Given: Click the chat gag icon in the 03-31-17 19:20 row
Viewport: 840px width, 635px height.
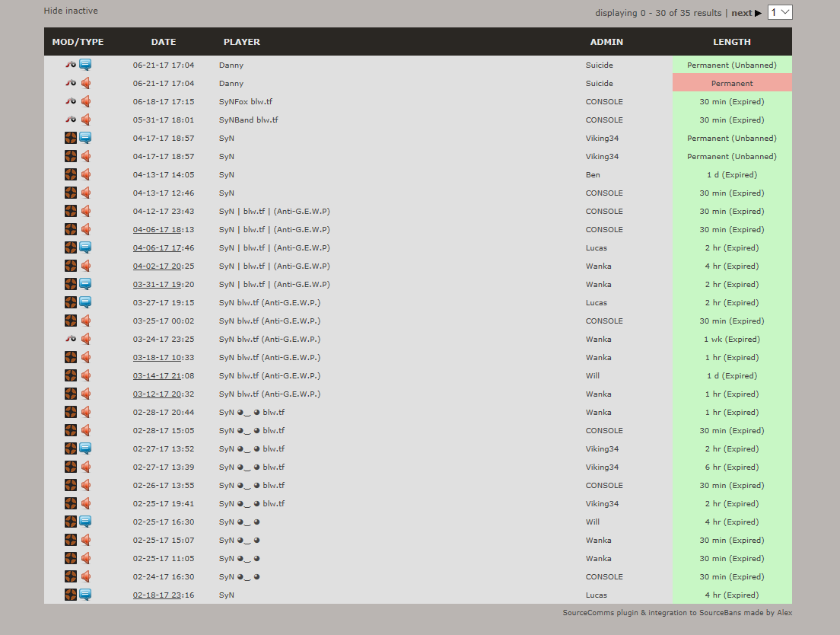Looking at the screenshot, I should coord(85,284).
